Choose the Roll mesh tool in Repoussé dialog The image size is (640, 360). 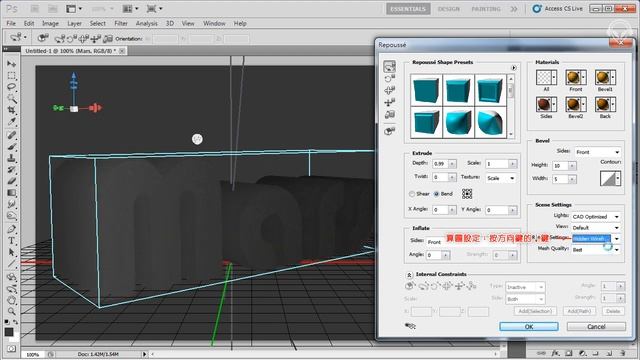point(389,78)
